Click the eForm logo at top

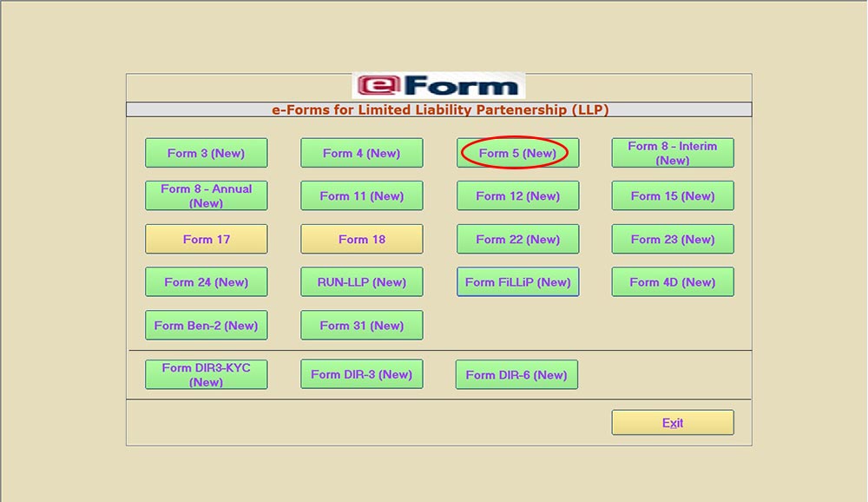[x=438, y=86]
